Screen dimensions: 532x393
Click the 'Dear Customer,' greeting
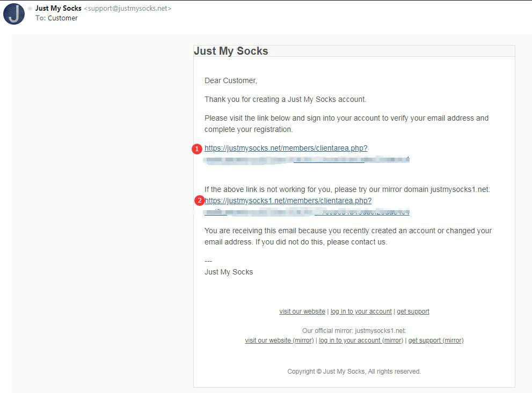coord(231,80)
